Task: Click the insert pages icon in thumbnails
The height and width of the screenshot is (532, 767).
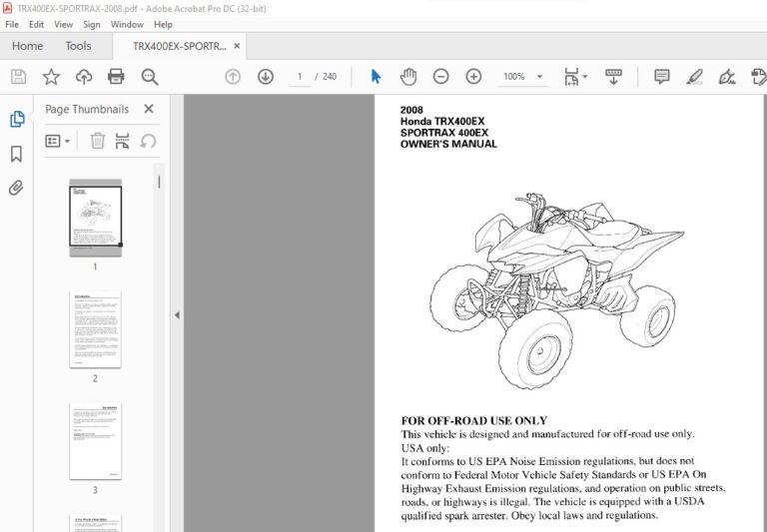Action: 122,141
